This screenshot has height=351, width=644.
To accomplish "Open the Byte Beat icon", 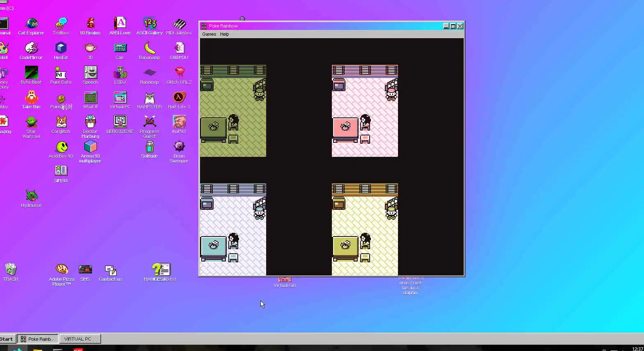I will tap(31, 76).
